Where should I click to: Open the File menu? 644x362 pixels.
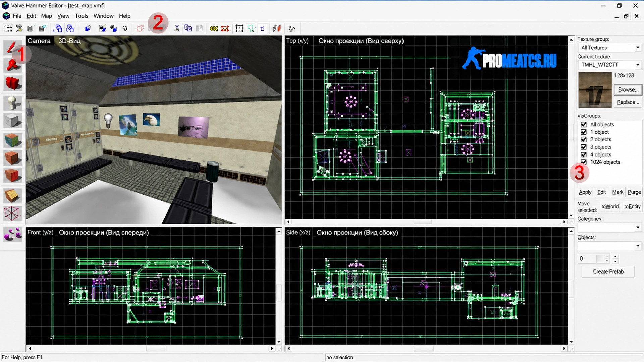point(17,16)
